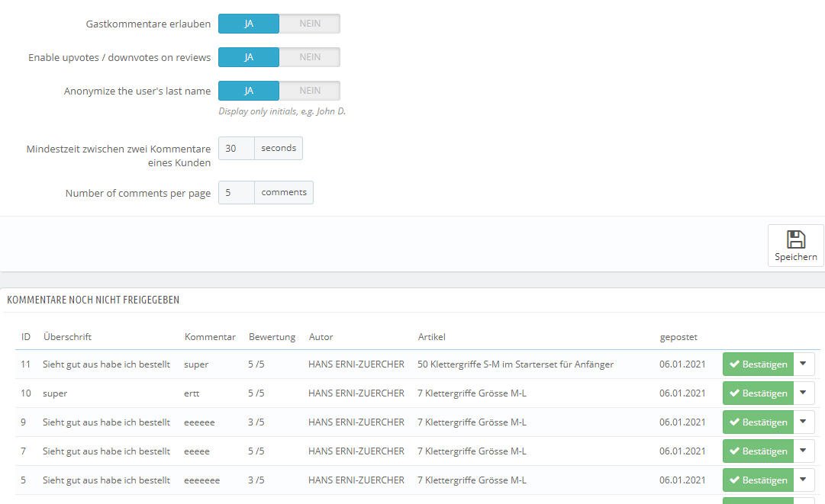Open action dropdown arrow for comment ID 11
825x504 pixels.
pyautogui.click(x=804, y=364)
